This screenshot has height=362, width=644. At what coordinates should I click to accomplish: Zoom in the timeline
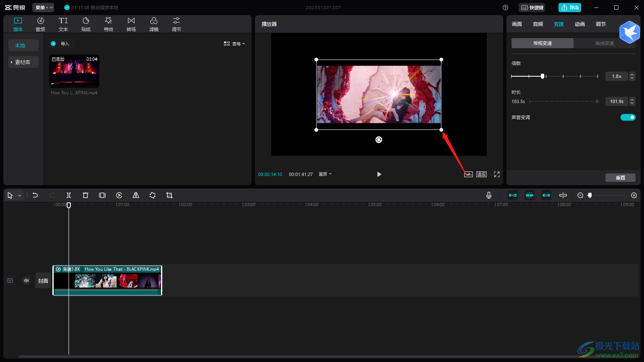pyautogui.click(x=634, y=195)
